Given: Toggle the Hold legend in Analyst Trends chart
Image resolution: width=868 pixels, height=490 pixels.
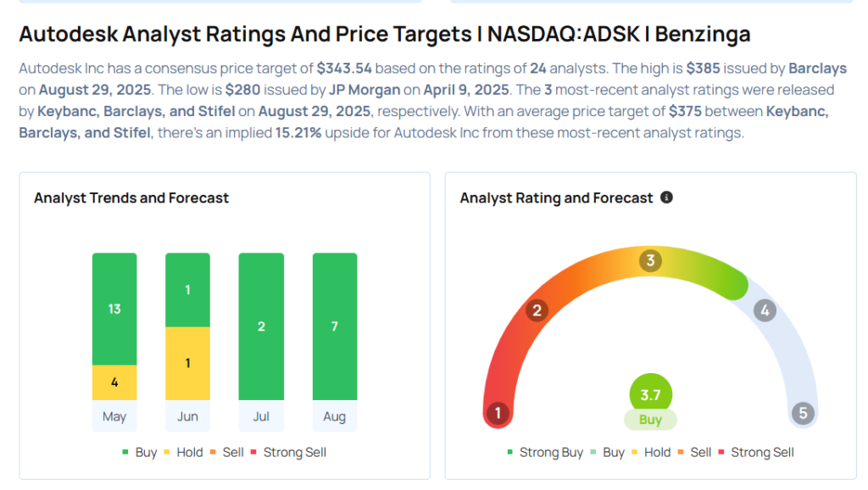Looking at the screenshot, I should click(182, 453).
